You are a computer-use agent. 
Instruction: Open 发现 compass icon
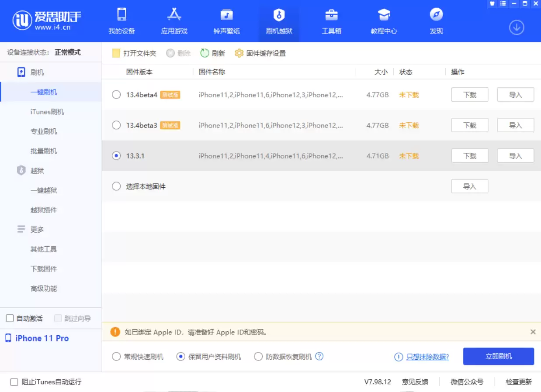(x=436, y=15)
